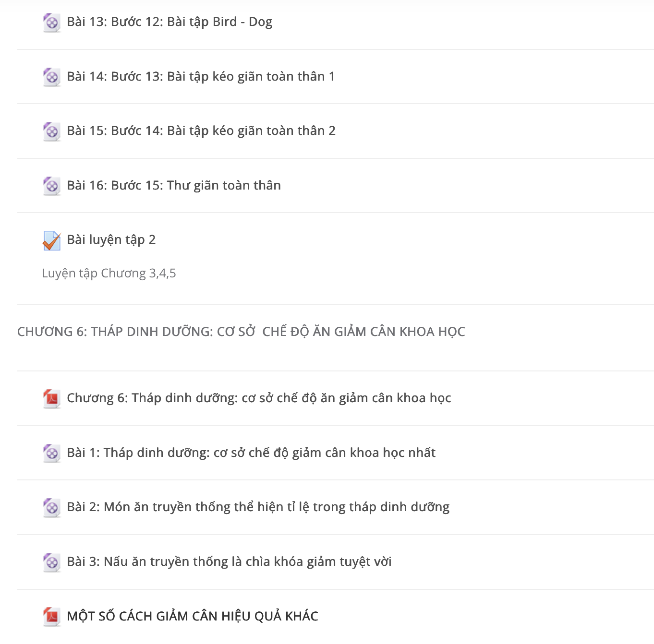Click quiz checkmark icon for Bài luyện tập 2
Viewport: 654px width, 644px height.
(x=51, y=240)
